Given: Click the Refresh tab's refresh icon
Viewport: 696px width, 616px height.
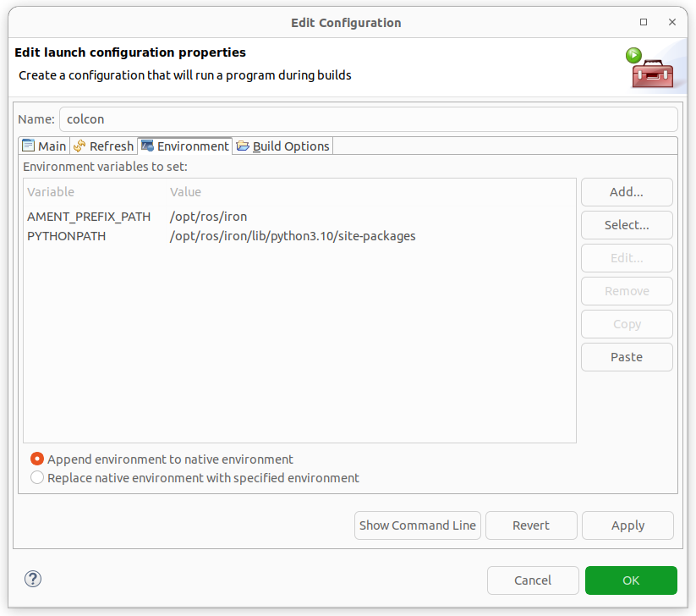Looking at the screenshot, I should 81,146.
